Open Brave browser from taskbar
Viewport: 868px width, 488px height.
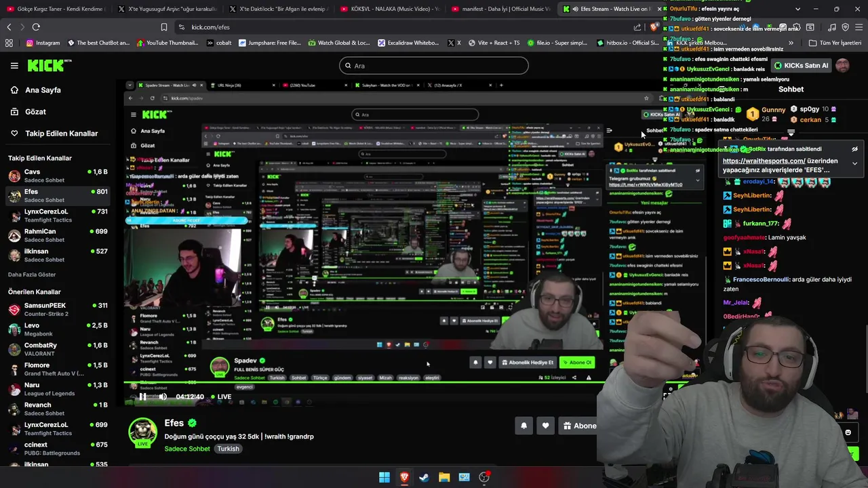404,477
